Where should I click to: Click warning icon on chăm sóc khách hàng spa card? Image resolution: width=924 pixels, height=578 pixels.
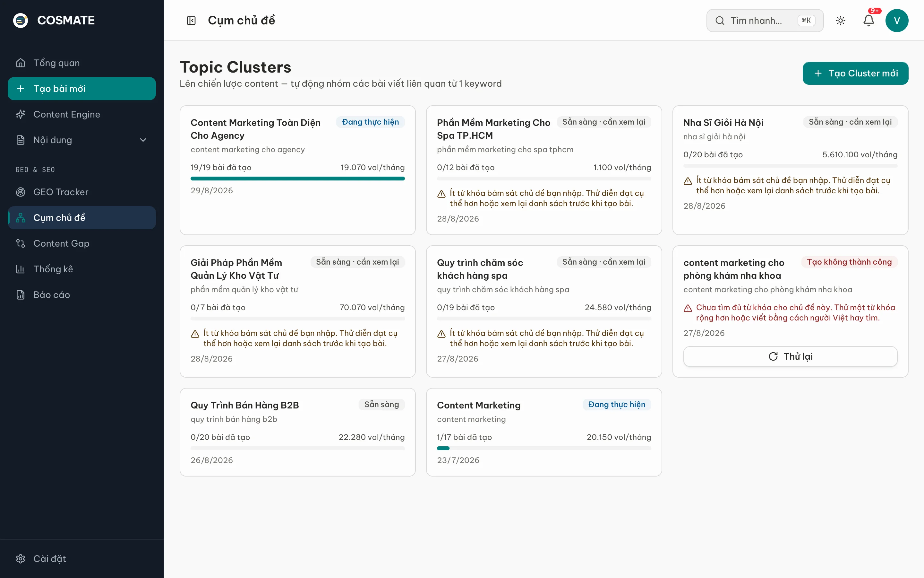tap(441, 334)
